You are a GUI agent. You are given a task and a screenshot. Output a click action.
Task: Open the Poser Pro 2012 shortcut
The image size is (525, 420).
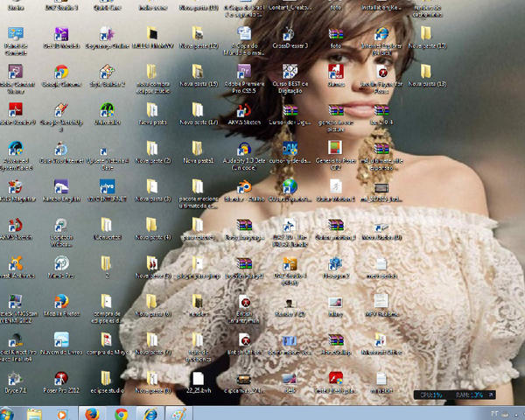click(61, 382)
